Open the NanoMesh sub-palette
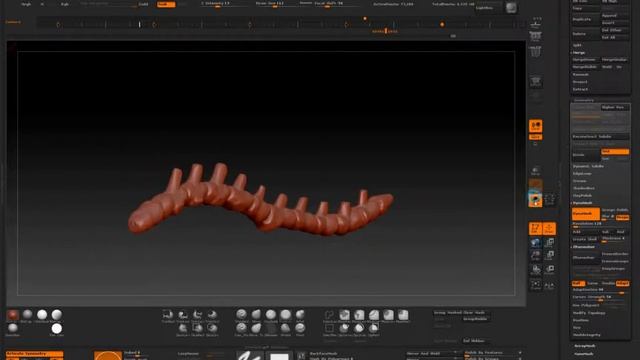This screenshot has height=360, width=640. [584, 354]
